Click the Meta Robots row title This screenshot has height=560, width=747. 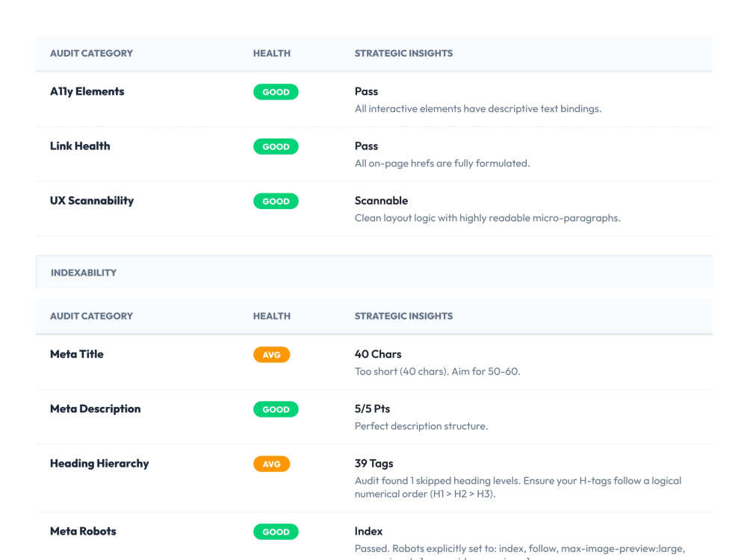tap(83, 532)
